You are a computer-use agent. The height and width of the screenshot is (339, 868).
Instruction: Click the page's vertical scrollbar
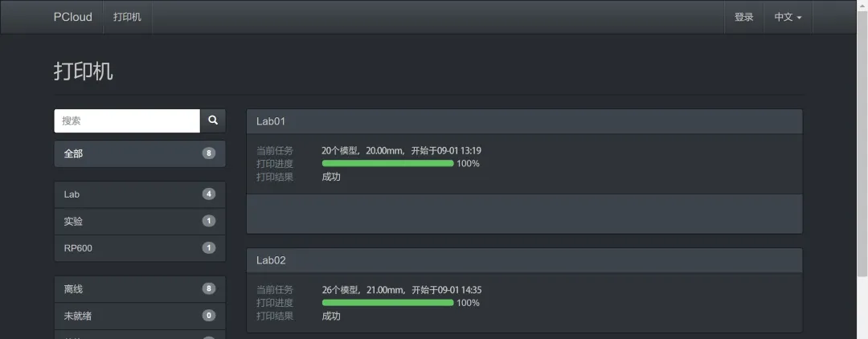click(862, 161)
